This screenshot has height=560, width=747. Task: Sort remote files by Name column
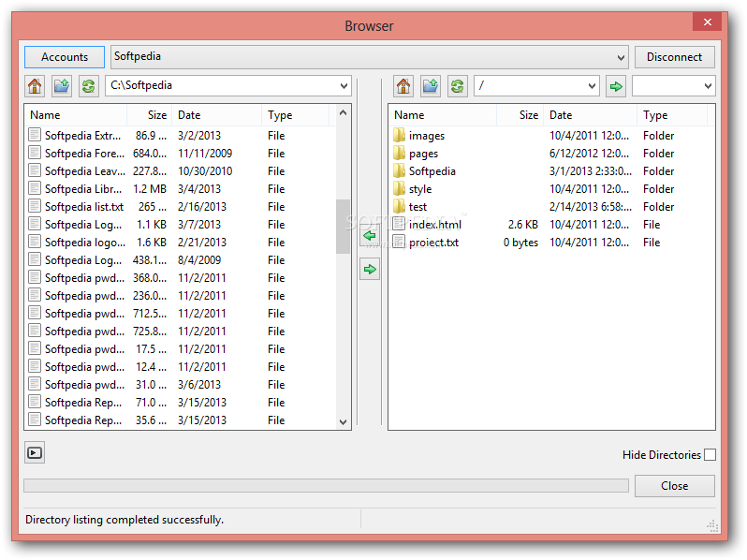pos(443,115)
